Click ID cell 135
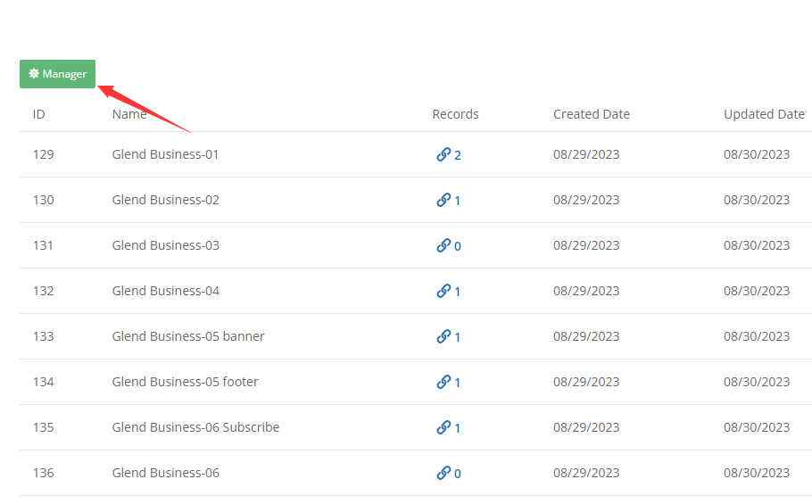Image resolution: width=812 pixels, height=504 pixels. (44, 427)
